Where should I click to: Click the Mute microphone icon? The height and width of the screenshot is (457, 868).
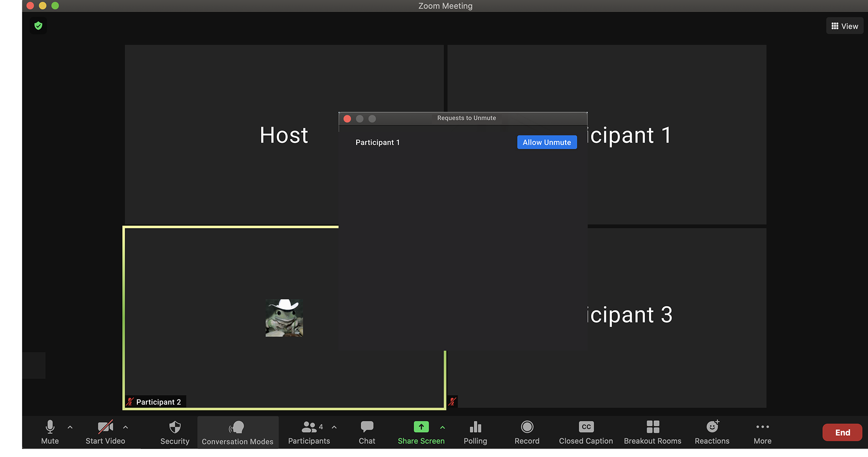[x=50, y=427]
